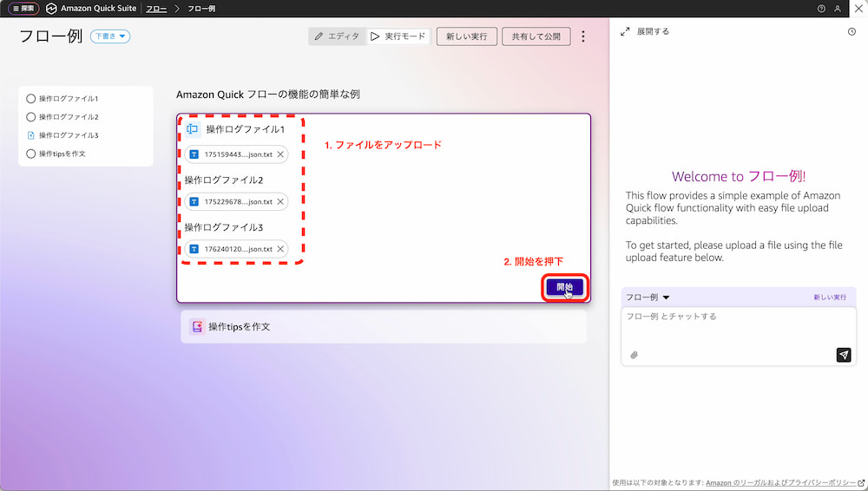
Task: Click the 新しい実行 link in chat panel
Action: 830,298
